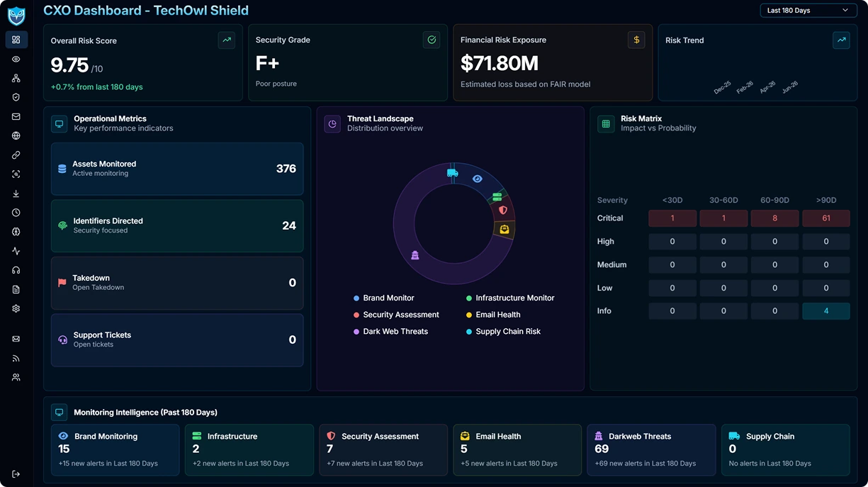Screen dimensions: 868x487
Task: Open the Darkweb Threats alerts card
Action: click(x=651, y=449)
